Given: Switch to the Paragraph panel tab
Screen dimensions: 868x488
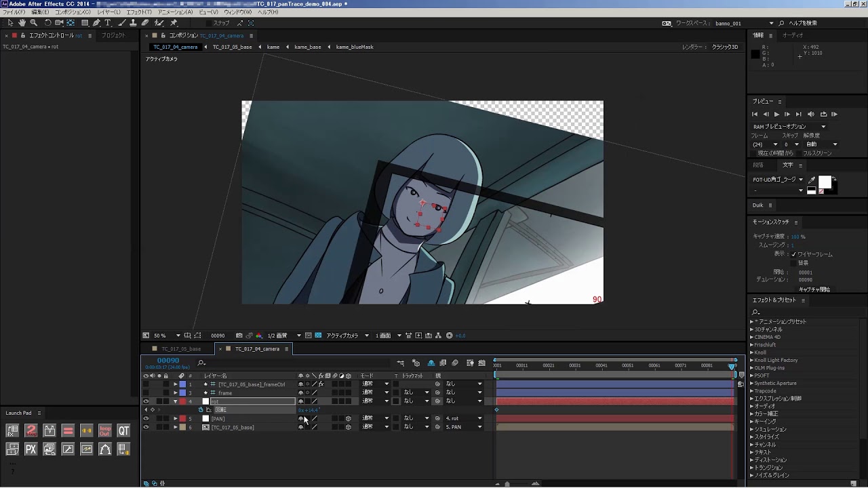Looking at the screenshot, I should [758, 165].
